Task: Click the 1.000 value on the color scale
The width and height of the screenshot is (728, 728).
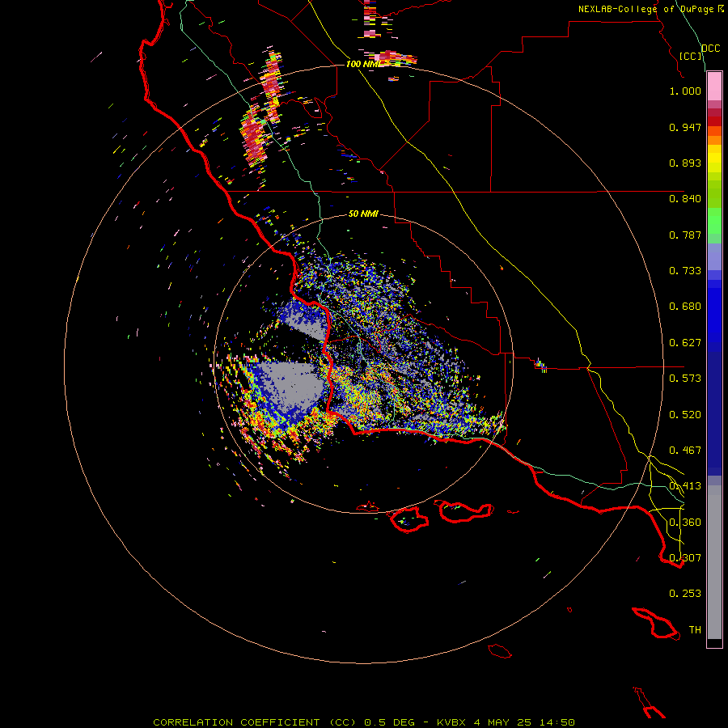Action: tap(685, 91)
